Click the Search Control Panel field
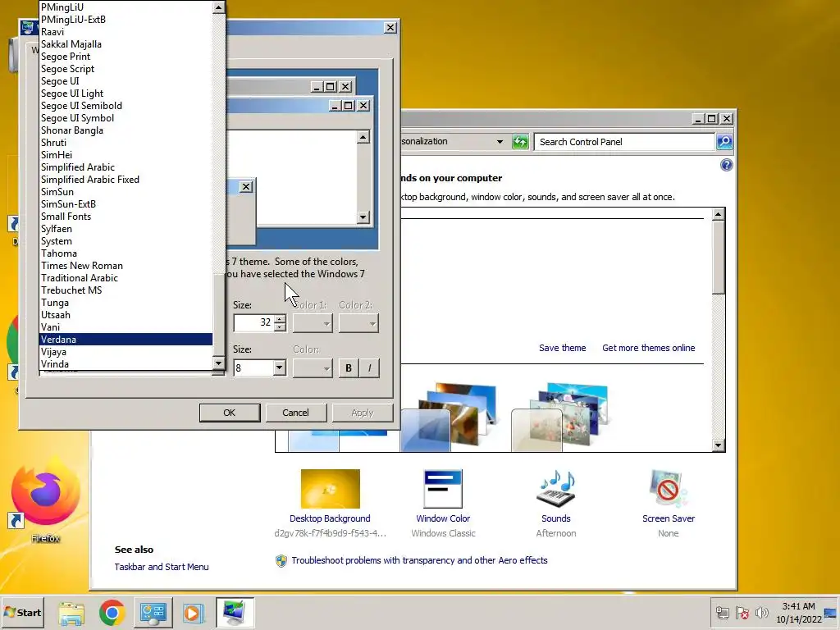840x630 pixels. pyautogui.click(x=624, y=142)
